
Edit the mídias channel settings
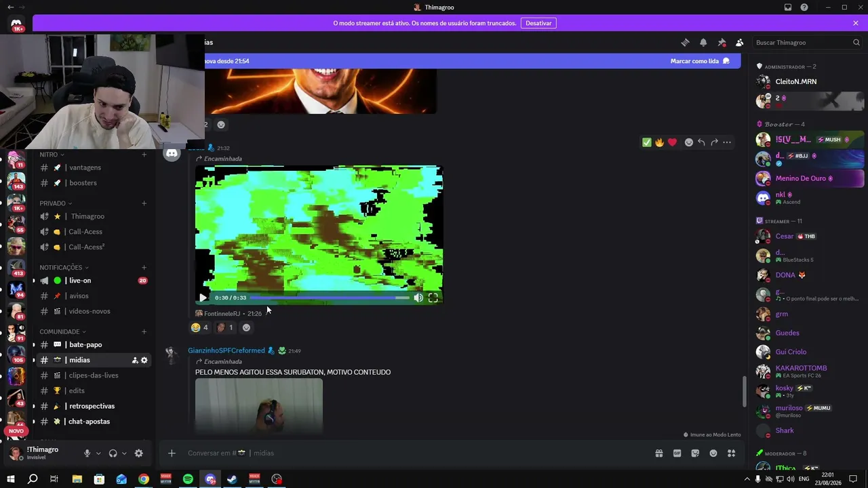pyautogui.click(x=144, y=361)
